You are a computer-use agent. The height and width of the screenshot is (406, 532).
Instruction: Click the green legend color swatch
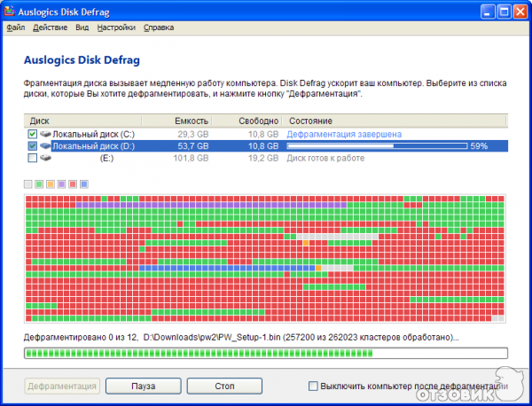[x=39, y=184]
